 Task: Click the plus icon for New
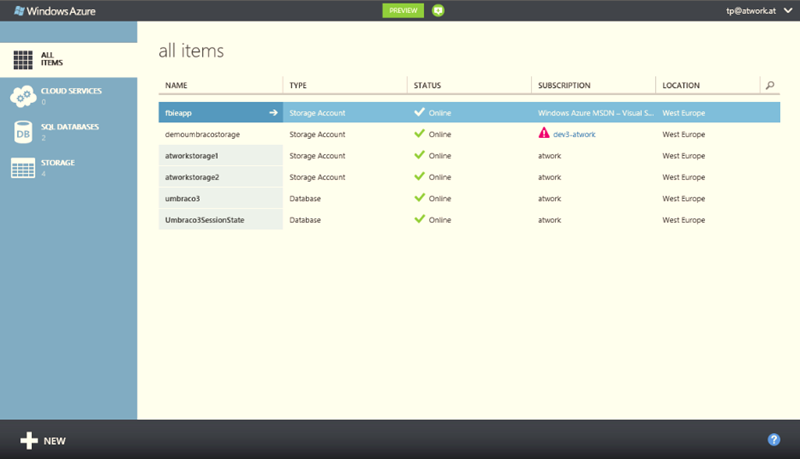29,440
